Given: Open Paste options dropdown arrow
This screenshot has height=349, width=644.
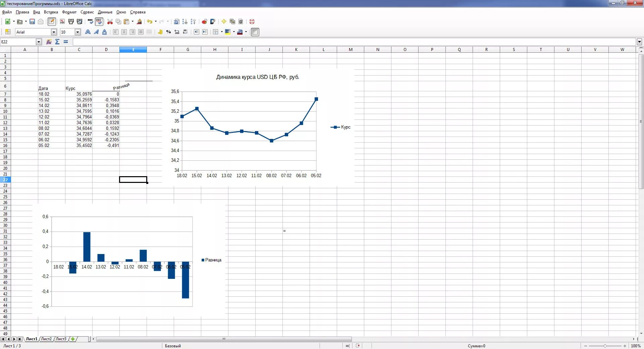Looking at the screenshot, I should pyautogui.click(x=132, y=21).
